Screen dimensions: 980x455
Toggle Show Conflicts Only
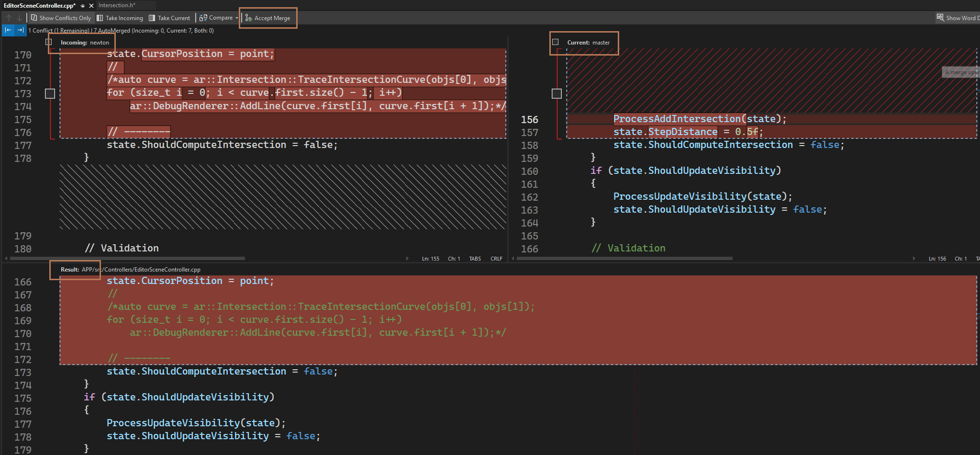tap(61, 18)
